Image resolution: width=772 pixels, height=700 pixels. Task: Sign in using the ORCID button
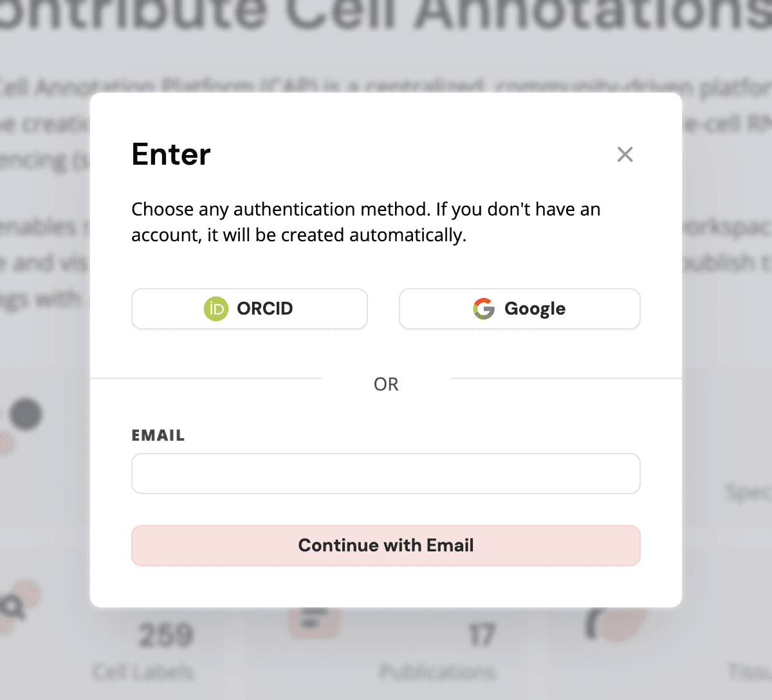(250, 309)
